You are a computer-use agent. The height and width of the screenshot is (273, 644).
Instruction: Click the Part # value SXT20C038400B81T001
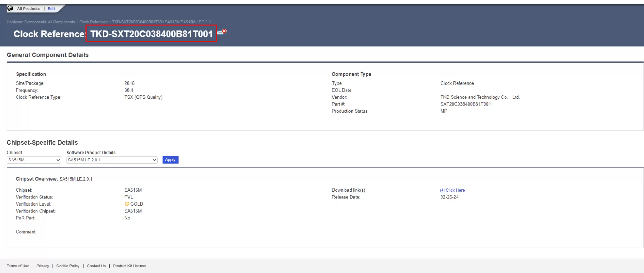[465, 104]
